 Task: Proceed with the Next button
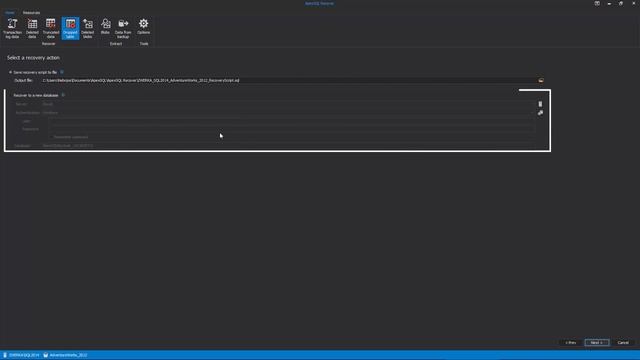597,342
